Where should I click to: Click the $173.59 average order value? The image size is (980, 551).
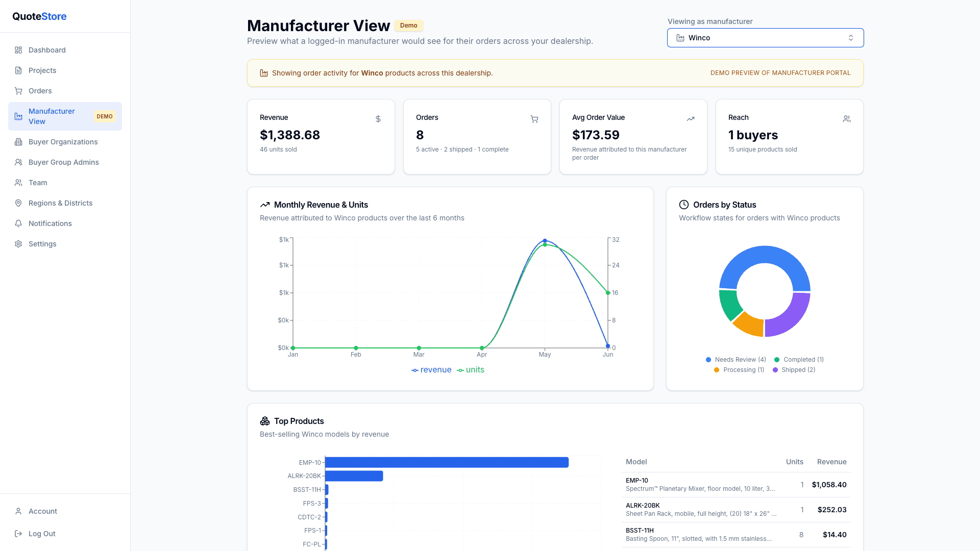(596, 135)
